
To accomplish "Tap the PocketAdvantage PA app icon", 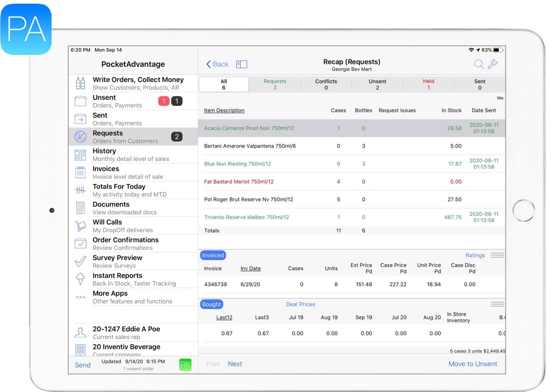I will coord(26,29).
